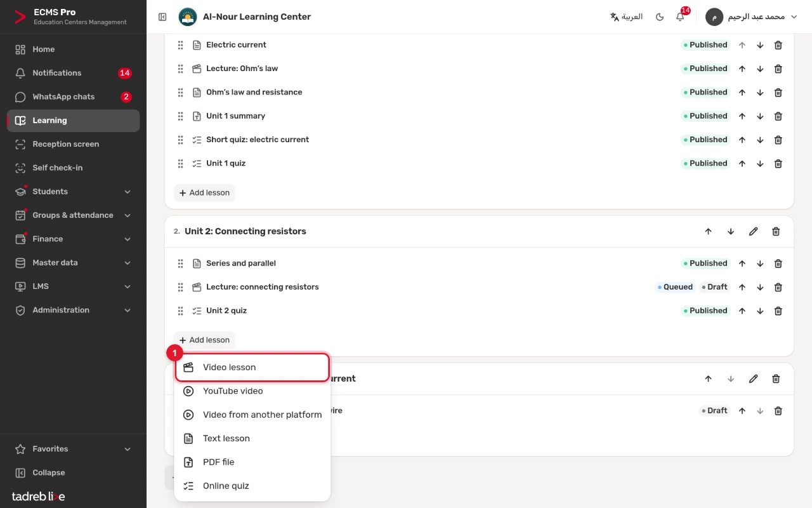Click Add lesson under Unit 2
The height and width of the screenshot is (508, 812).
pyautogui.click(x=204, y=340)
